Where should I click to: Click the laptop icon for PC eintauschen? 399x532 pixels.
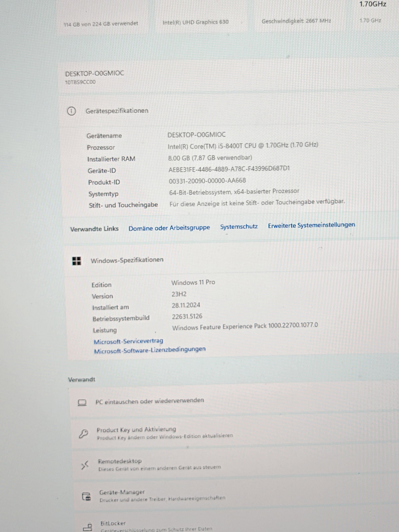coord(82,403)
